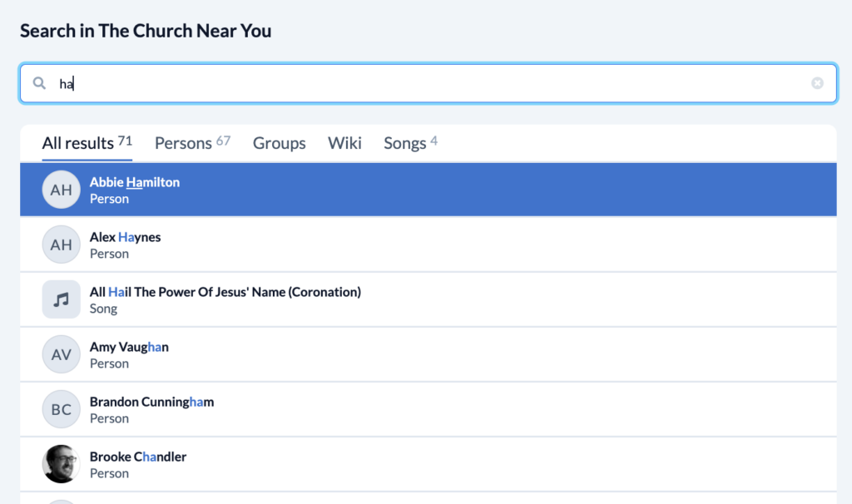Click Amy Vaughan's AV avatar
Viewport: 852px width, 504px height.
coord(62,354)
